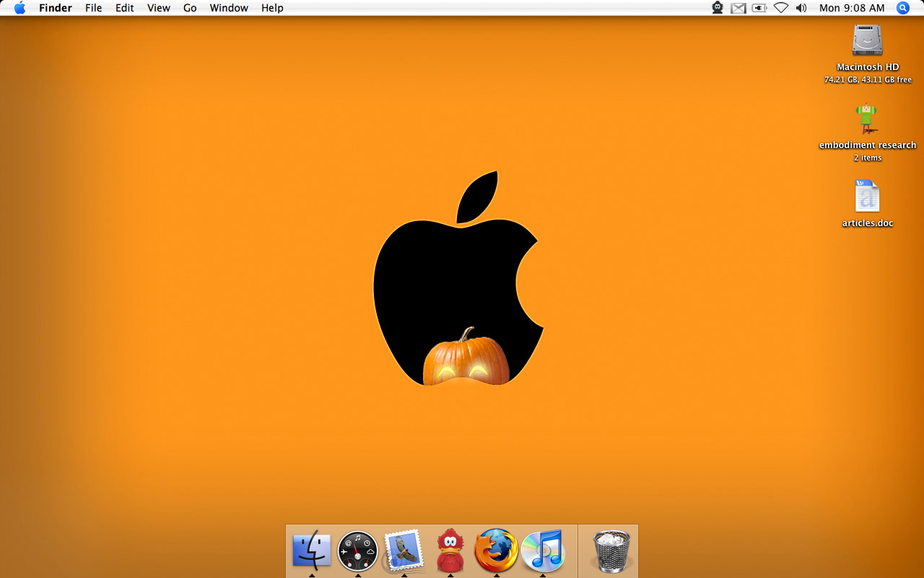The image size is (924, 578).
Task: Open the Finder application menu
Action: tap(56, 8)
